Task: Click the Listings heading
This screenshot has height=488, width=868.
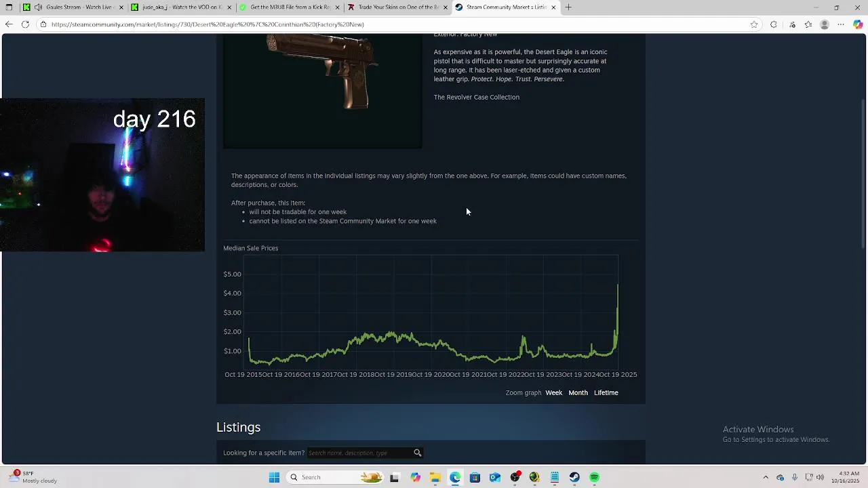Action: pyautogui.click(x=239, y=427)
